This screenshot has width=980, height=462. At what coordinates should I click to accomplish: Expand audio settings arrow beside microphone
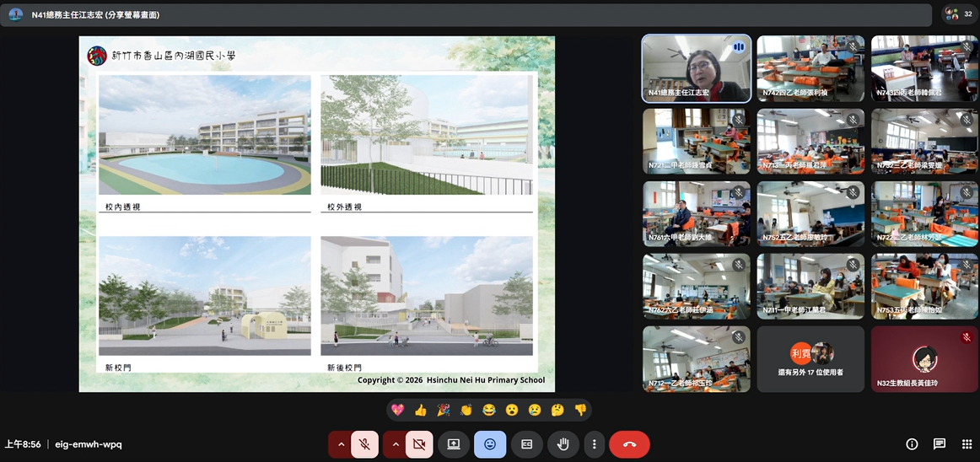pyautogui.click(x=341, y=444)
